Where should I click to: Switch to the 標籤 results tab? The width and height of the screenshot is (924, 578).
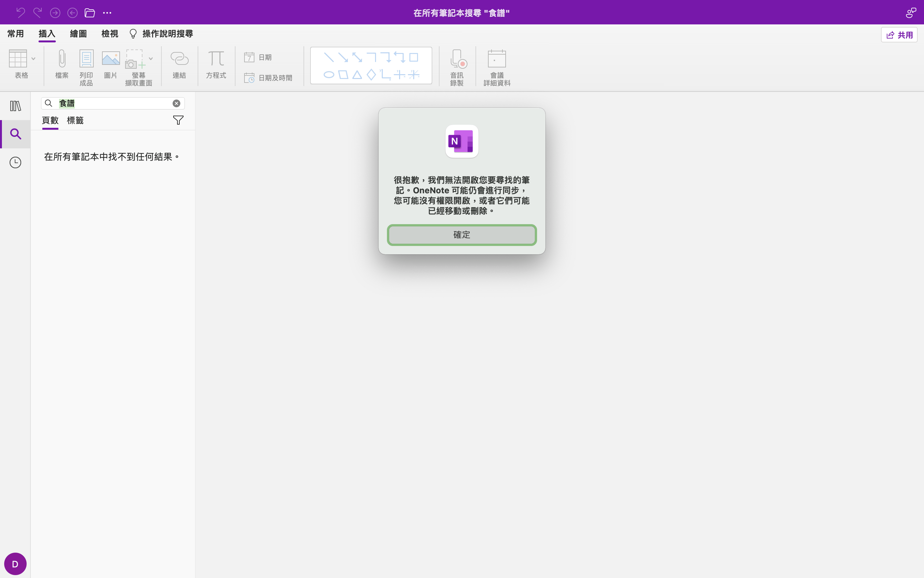click(75, 120)
